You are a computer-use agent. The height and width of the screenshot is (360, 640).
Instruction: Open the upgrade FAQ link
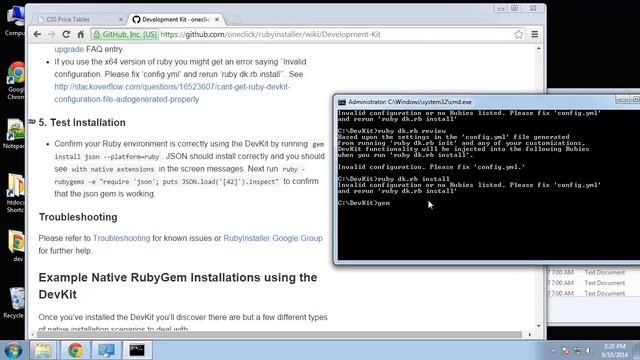coord(69,49)
